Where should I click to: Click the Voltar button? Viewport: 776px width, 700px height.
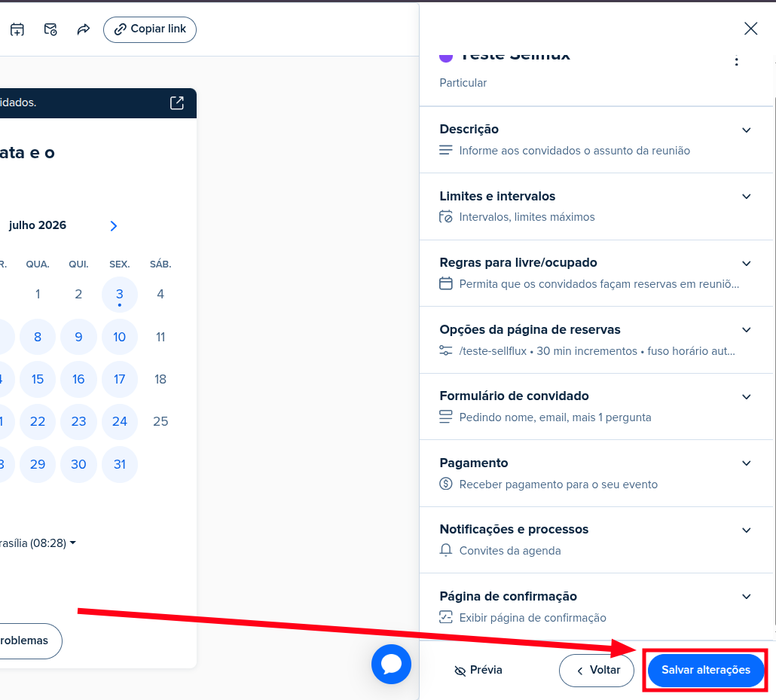click(597, 671)
